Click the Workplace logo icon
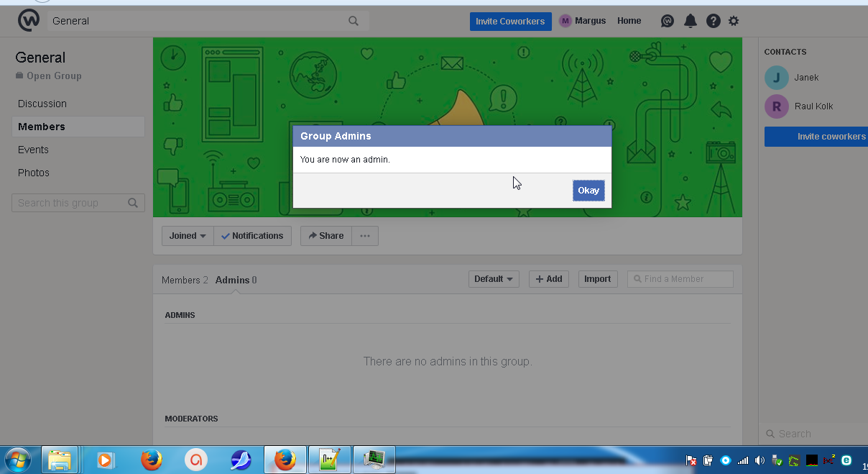The image size is (868, 474). 29,21
